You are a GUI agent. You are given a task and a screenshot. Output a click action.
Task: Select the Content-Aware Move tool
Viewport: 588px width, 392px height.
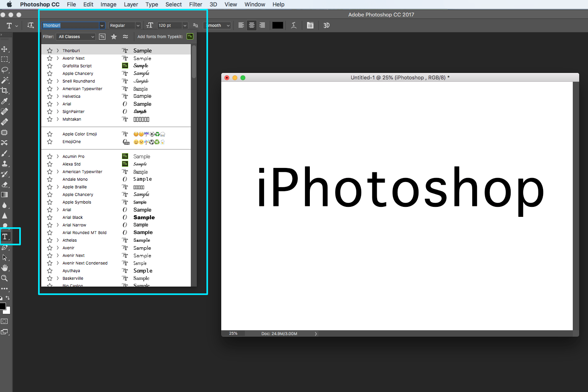[x=4, y=143]
